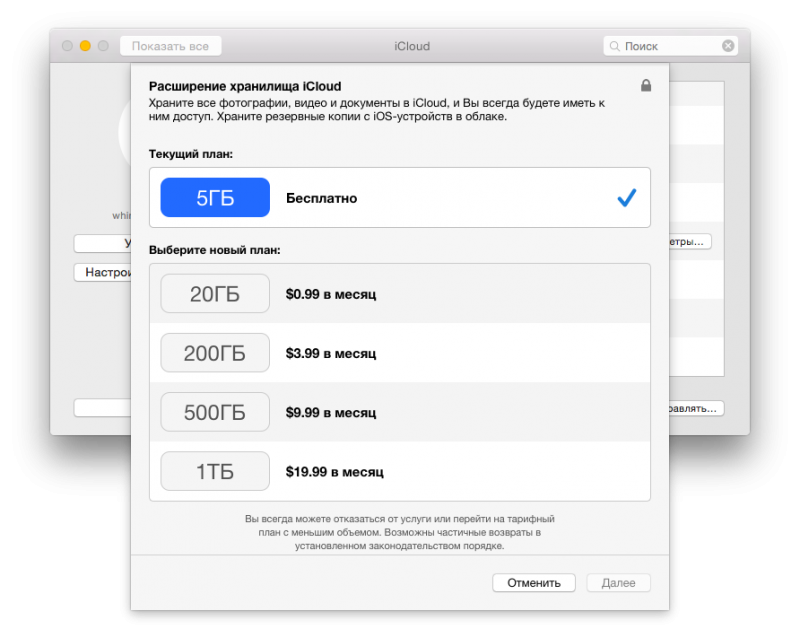Click the magnifier icon in the search field
Image resolution: width=800 pixels, height=629 pixels.
click(x=615, y=46)
